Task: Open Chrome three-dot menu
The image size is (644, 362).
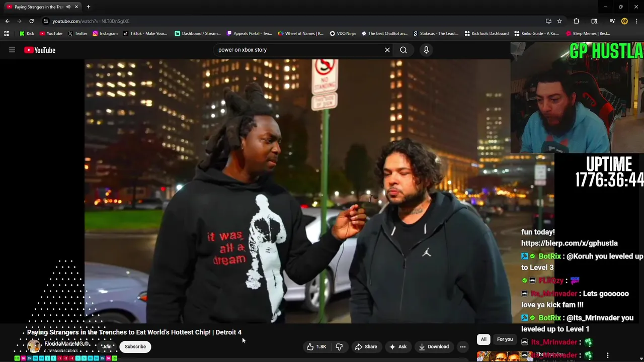Action: [636, 21]
